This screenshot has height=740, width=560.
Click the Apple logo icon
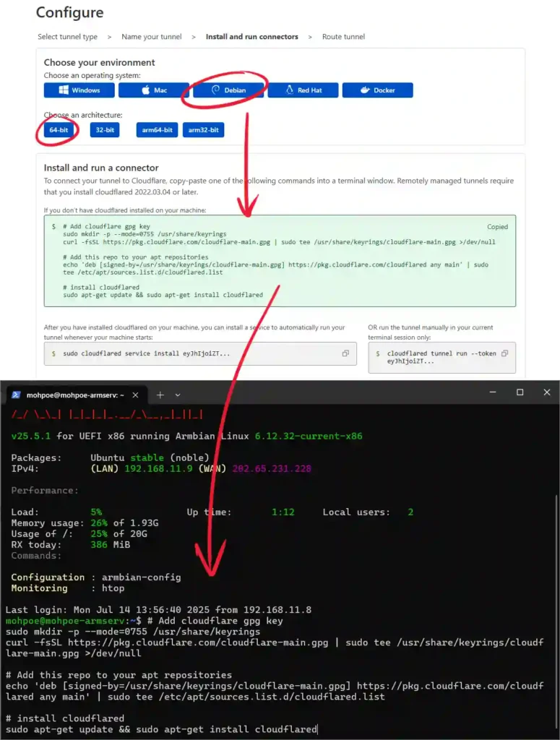pos(146,90)
